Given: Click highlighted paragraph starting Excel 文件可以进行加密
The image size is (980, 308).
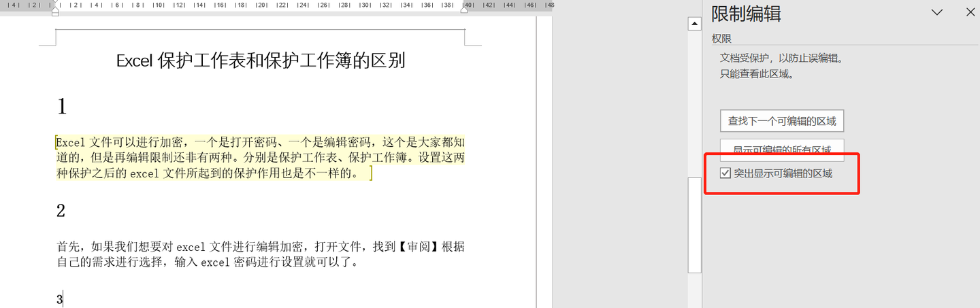Looking at the screenshot, I should [261, 158].
